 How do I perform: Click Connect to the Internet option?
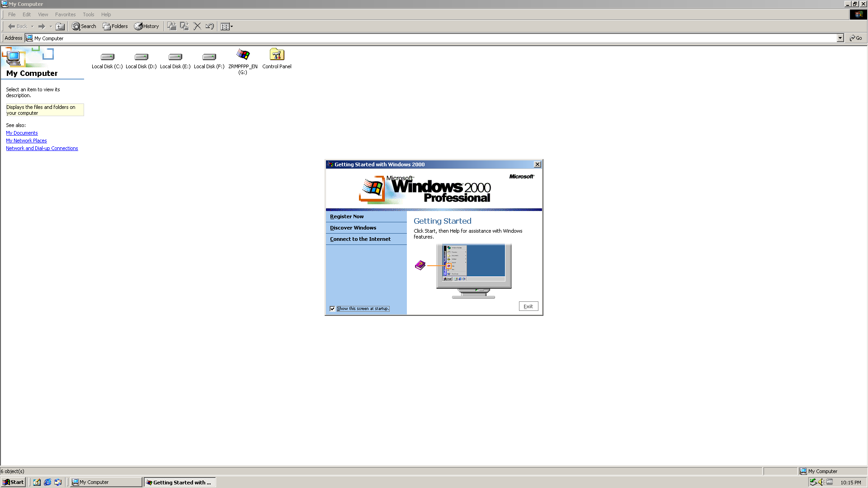point(360,239)
